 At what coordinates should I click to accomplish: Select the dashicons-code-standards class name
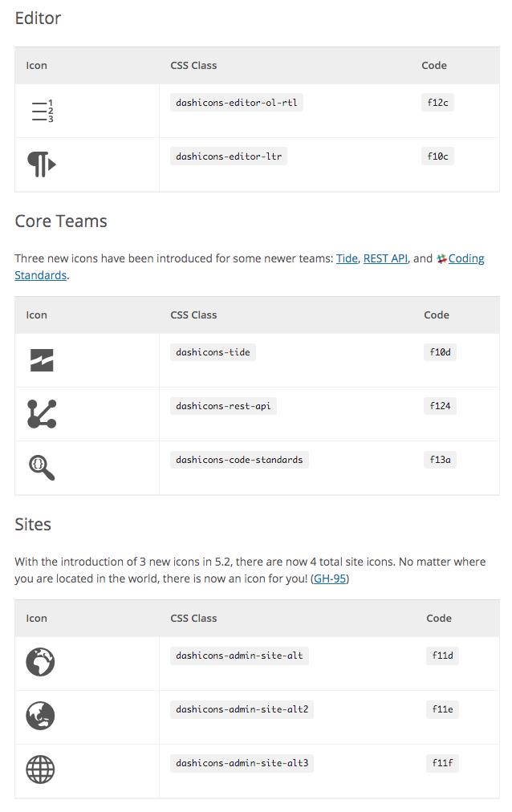point(239,460)
